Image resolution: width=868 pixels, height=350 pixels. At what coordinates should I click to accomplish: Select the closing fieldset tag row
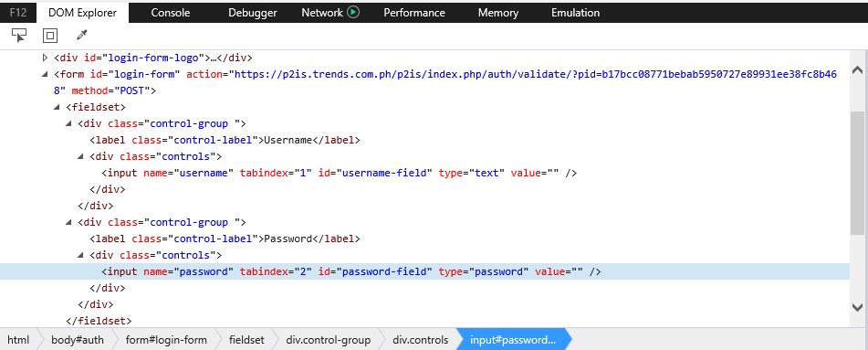(99, 321)
